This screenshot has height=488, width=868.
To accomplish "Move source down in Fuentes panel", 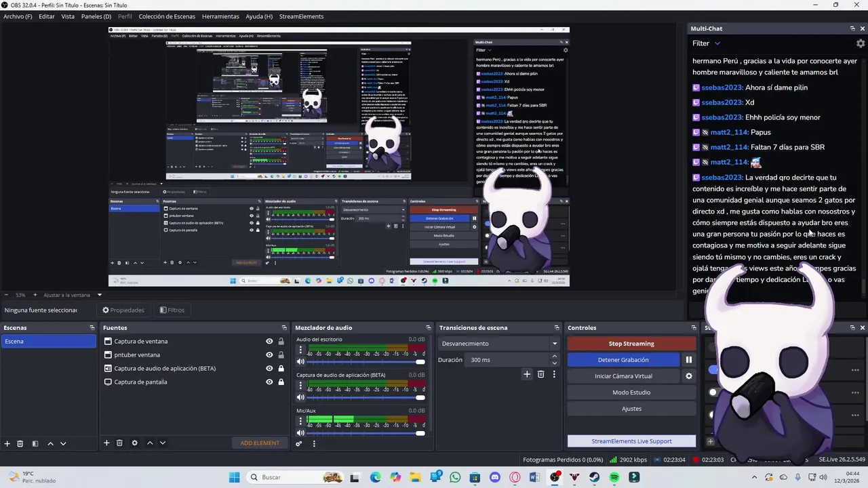I will (x=163, y=443).
